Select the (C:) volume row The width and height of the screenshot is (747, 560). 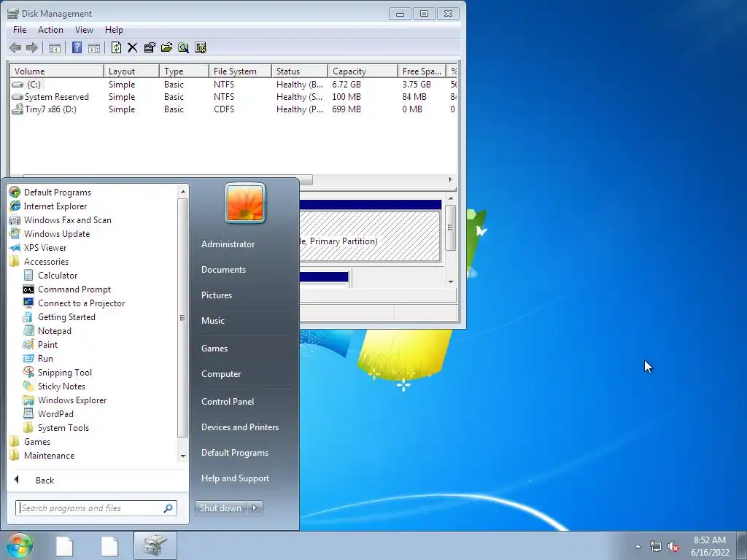click(x=233, y=85)
